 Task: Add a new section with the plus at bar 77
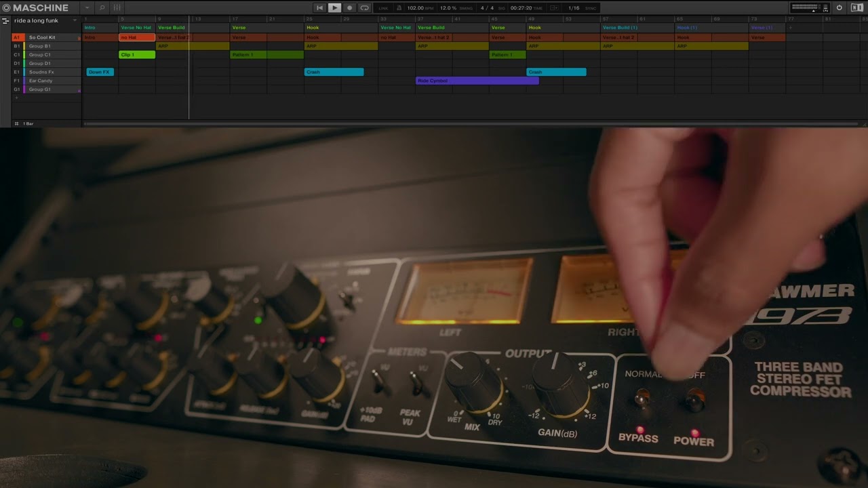(x=790, y=28)
